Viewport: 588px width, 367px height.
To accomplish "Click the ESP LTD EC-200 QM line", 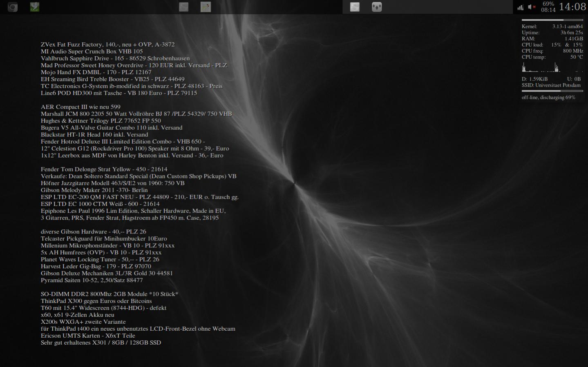I will [x=140, y=197].
